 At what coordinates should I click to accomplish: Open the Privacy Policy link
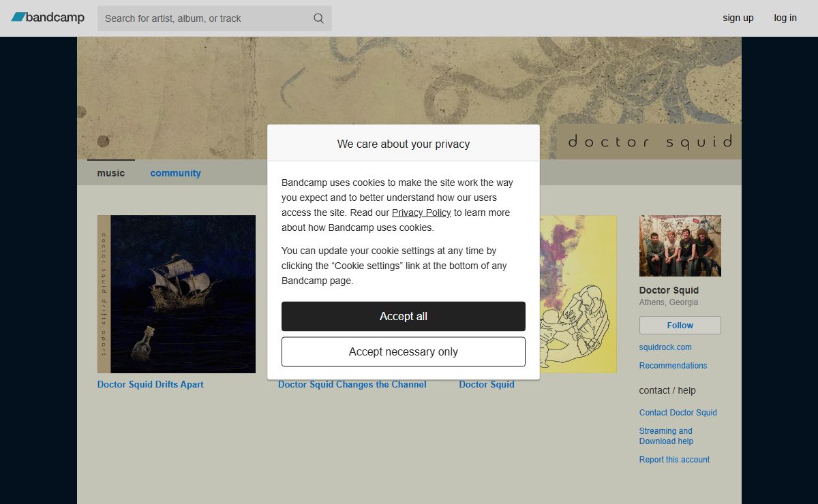[421, 212]
